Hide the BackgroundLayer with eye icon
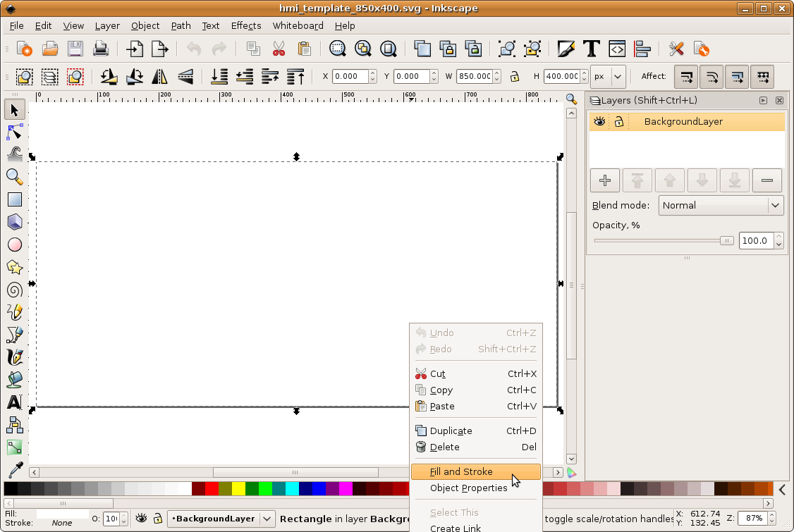The image size is (794, 532). click(599, 122)
